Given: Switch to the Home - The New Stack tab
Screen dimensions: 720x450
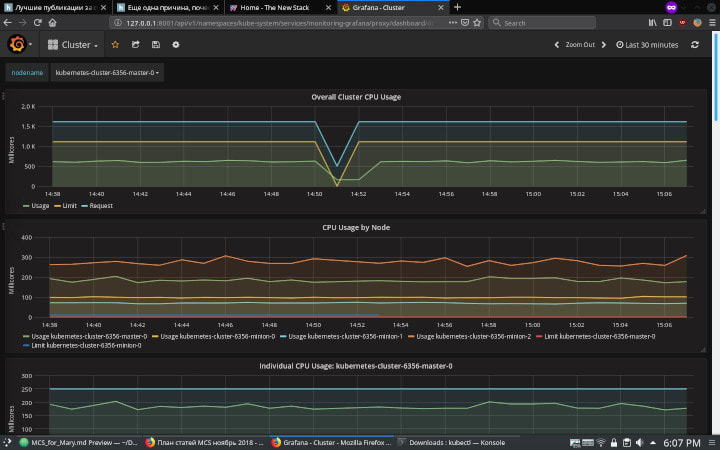Looking at the screenshot, I should coord(275,7).
